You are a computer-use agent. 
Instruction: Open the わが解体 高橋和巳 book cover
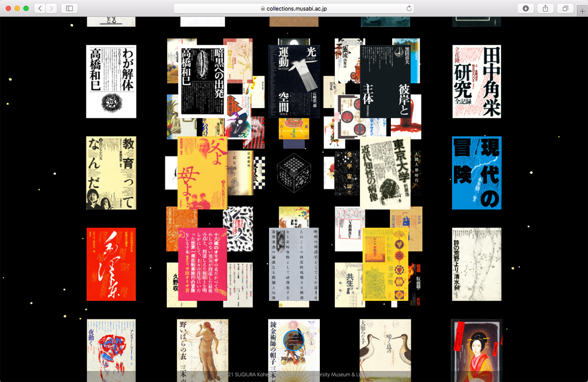[x=111, y=81]
